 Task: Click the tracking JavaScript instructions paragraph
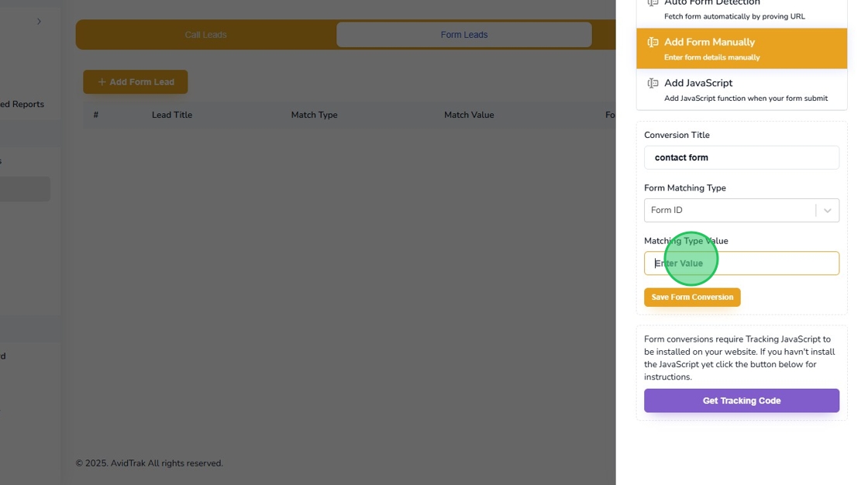[739, 358]
